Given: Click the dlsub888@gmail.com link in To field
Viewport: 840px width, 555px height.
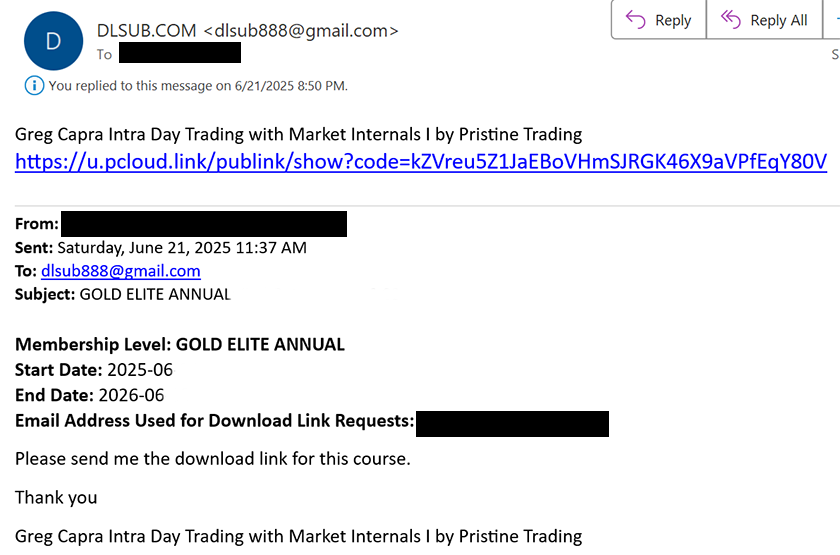Looking at the screenshot, I should click(121, 271).
